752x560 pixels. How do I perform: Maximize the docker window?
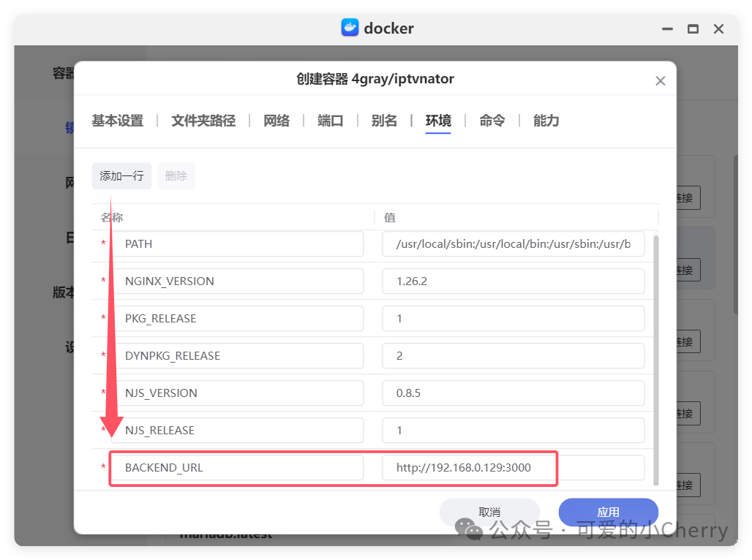coord(693,29)
